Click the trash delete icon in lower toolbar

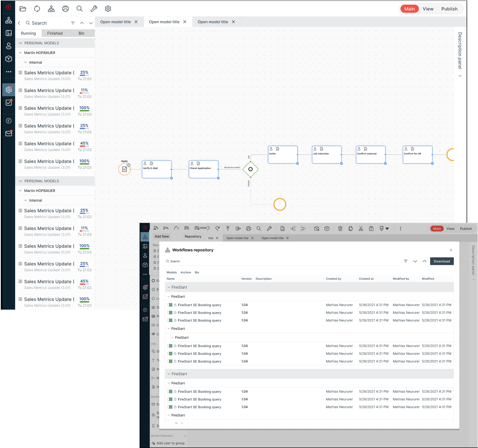pyautogui.click(x=340, y=229)
